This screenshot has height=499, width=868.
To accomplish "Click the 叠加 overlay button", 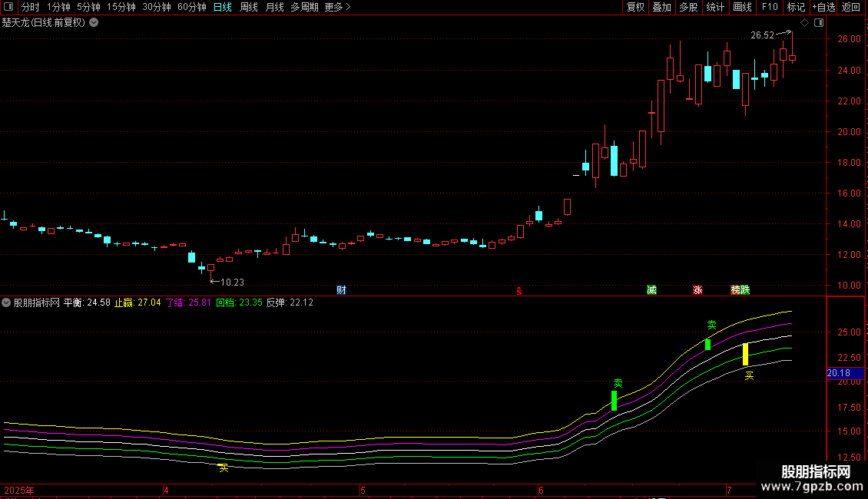I will coord(662,7).
